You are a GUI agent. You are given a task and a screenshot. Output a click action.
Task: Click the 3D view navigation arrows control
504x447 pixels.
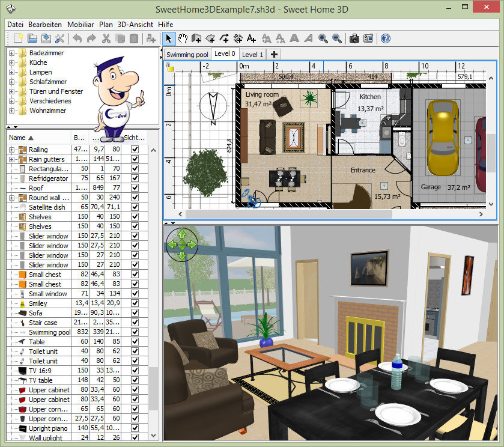(181, 245)
